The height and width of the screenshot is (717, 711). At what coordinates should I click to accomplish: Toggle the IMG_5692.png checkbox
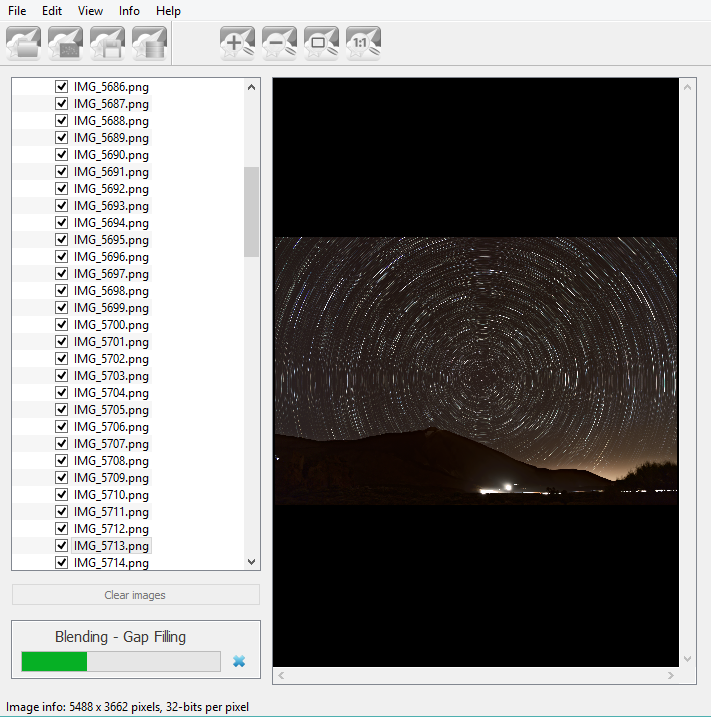point(62,188)
